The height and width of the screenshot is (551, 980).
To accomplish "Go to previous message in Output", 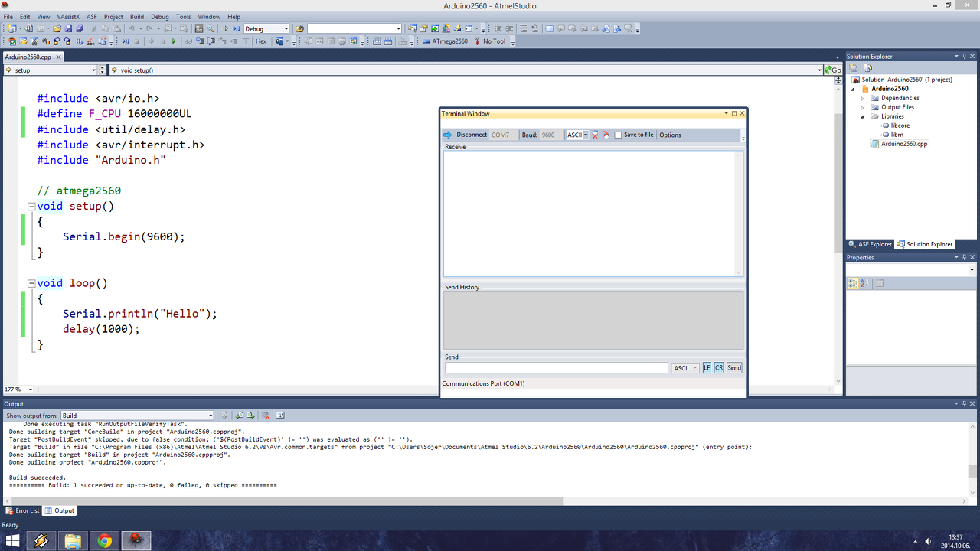I will pyautogui.click(x=240, y=416).
